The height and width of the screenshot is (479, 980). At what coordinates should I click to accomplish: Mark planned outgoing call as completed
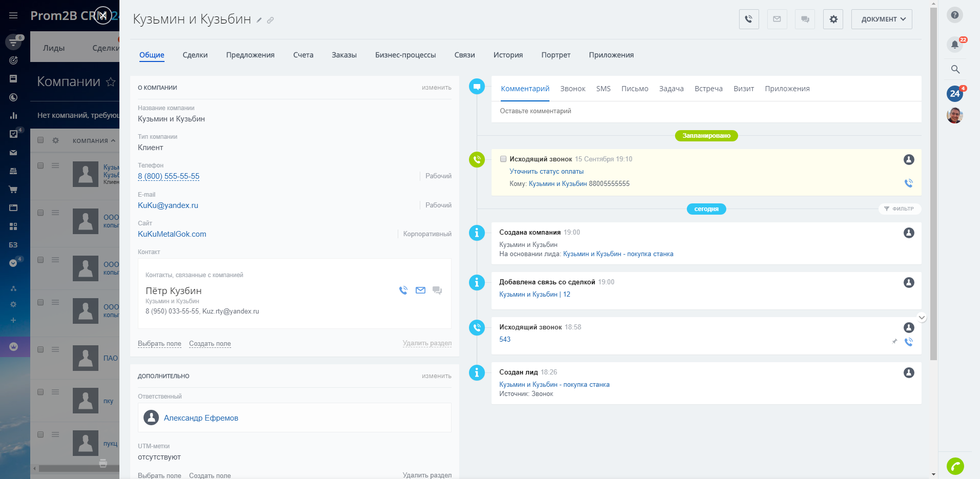coord(503,159)
